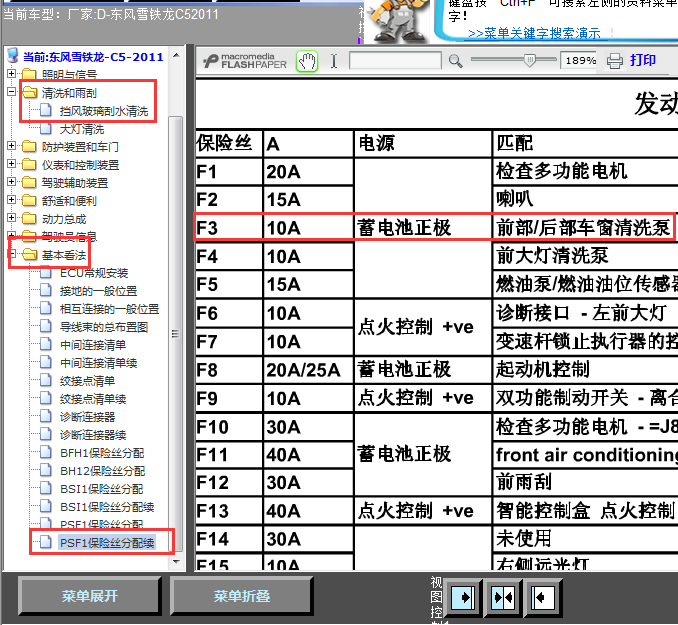This screenshot has height=625, width=678.
Task: Click the 喇叭 table cell
Action: (585, 199)
